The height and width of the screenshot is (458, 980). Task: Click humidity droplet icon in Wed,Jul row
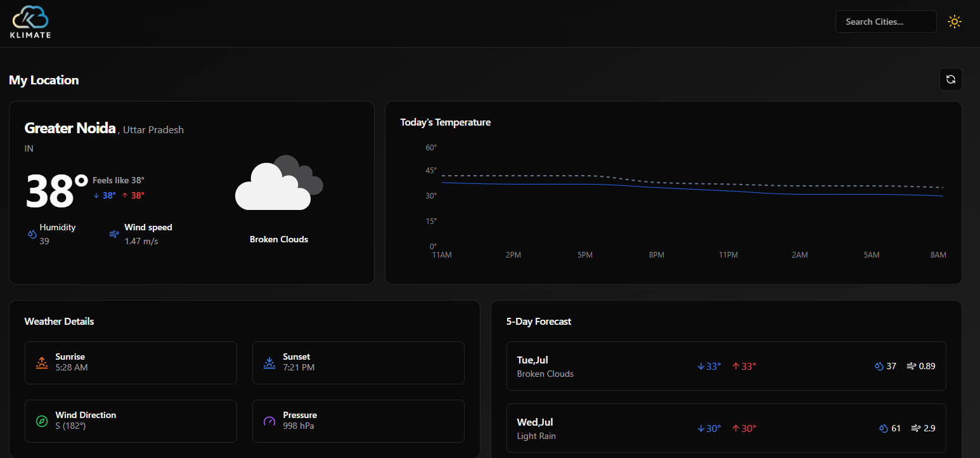click(x=884, y=428)
